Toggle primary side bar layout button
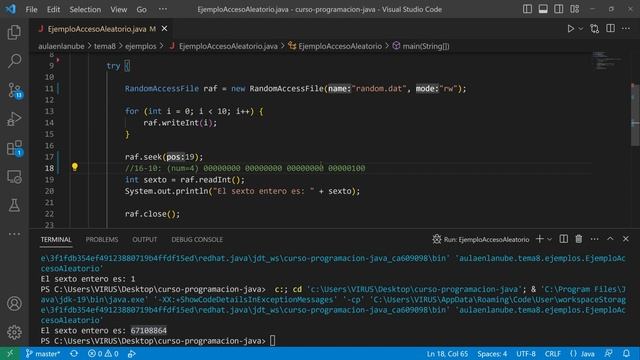640x360 pixels. tap(527, 9)
